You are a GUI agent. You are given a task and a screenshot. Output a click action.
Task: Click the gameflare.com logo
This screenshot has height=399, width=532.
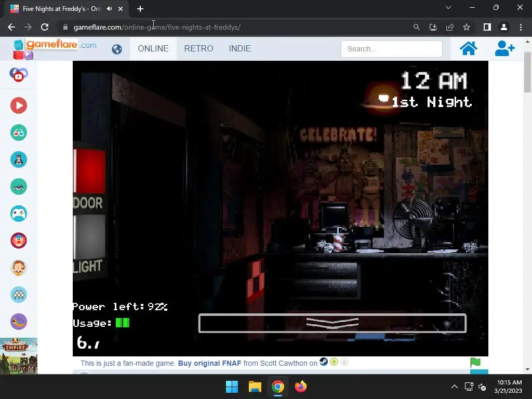54,48
